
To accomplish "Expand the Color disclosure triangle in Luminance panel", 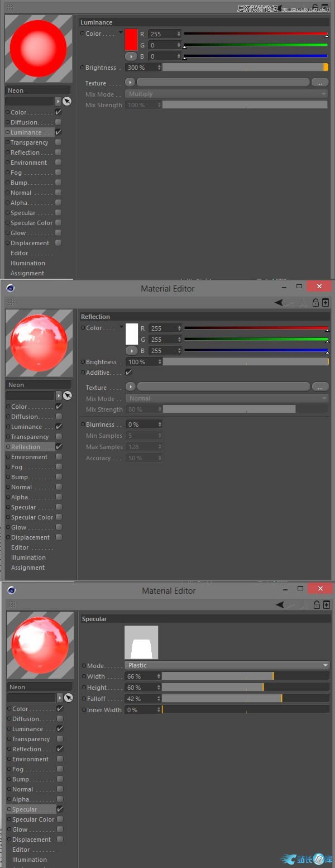I will click(121, 33).
